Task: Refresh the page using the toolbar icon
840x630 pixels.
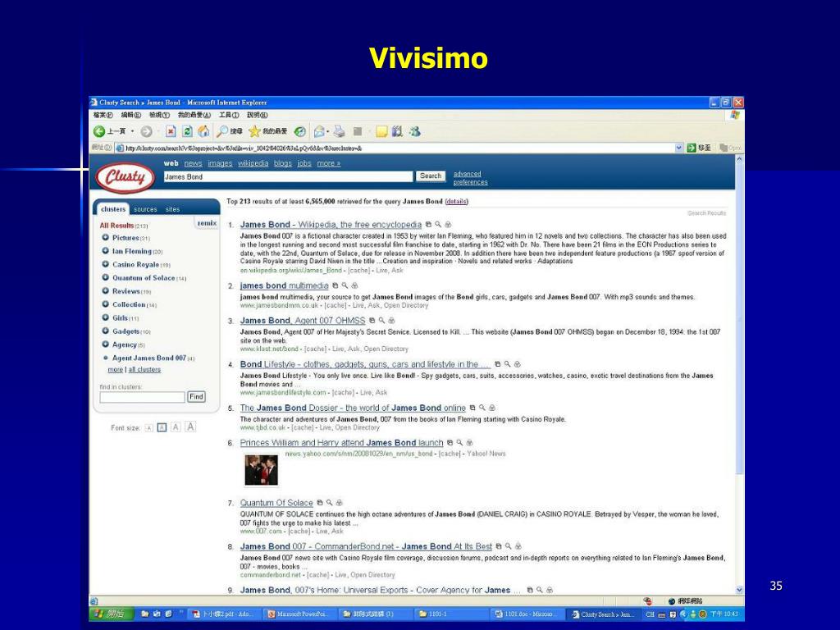Action: click(187, 131)
